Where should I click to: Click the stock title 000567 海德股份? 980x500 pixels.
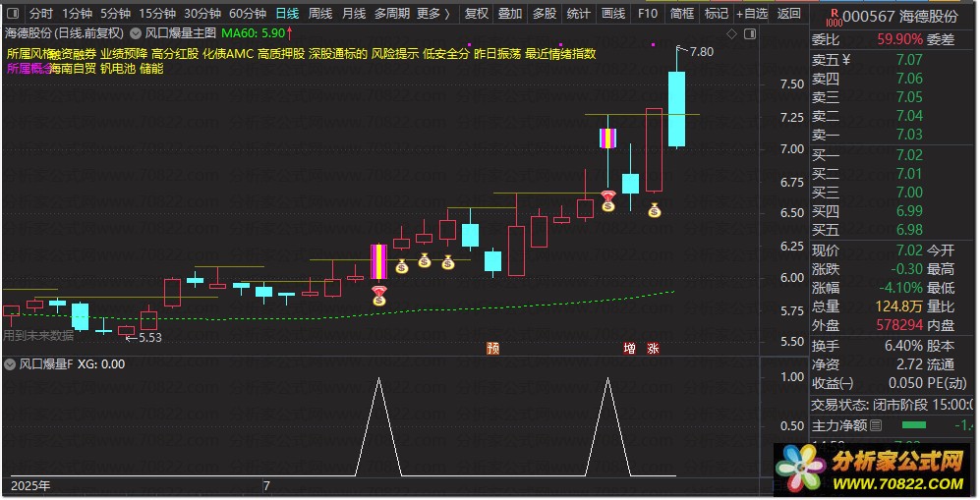pos(900,17)
